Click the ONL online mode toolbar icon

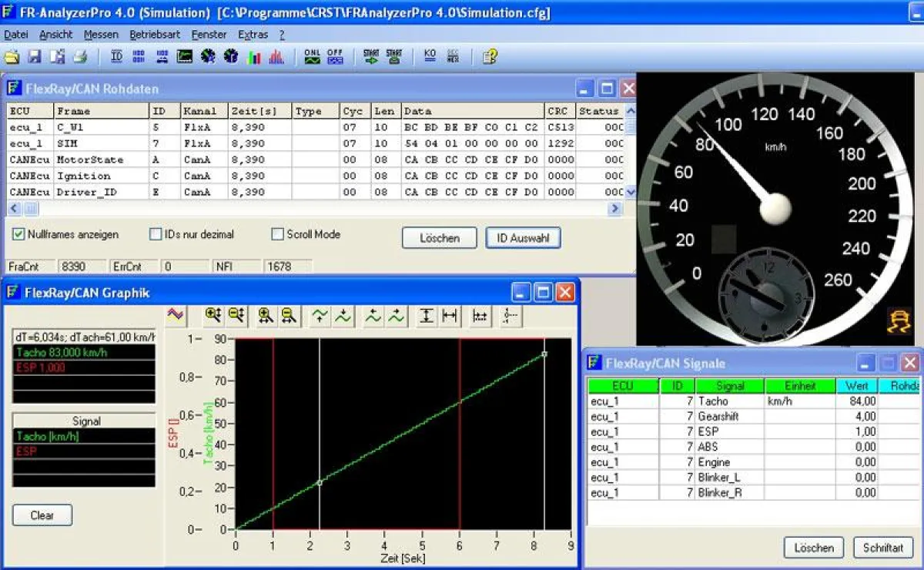[312, 56]
